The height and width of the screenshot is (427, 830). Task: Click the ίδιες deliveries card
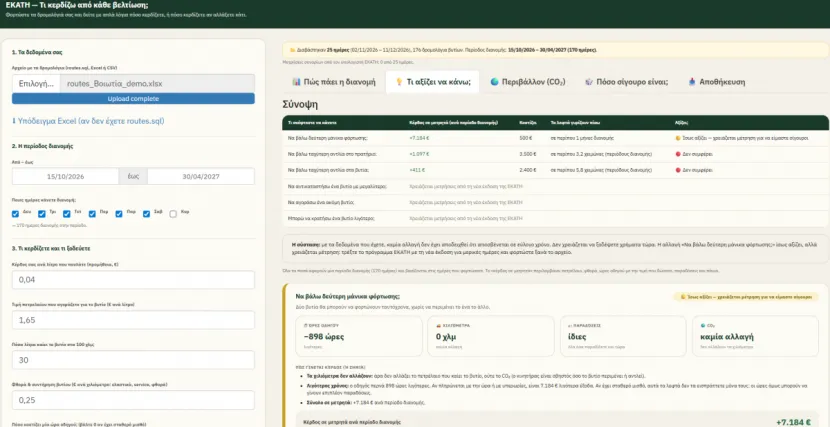click(623, 336)
